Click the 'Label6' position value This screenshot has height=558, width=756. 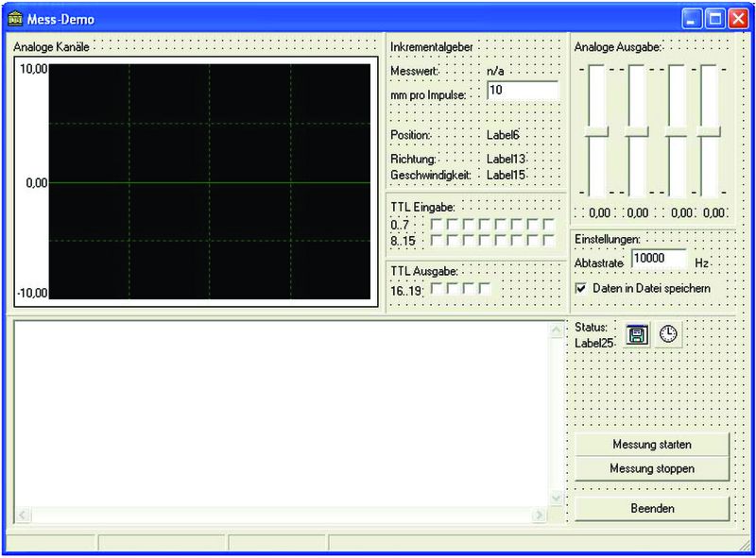503,135
